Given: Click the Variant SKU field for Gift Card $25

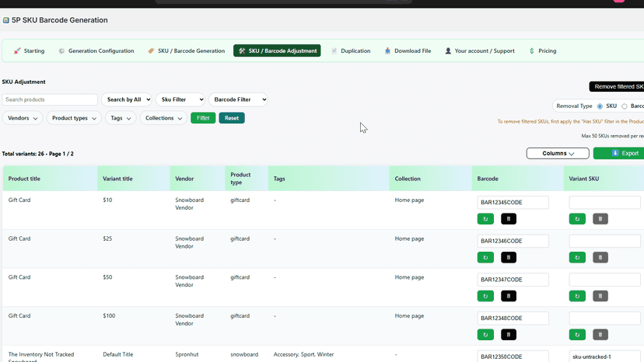Looking at the screenshot, I should click(x=604, y=241).
